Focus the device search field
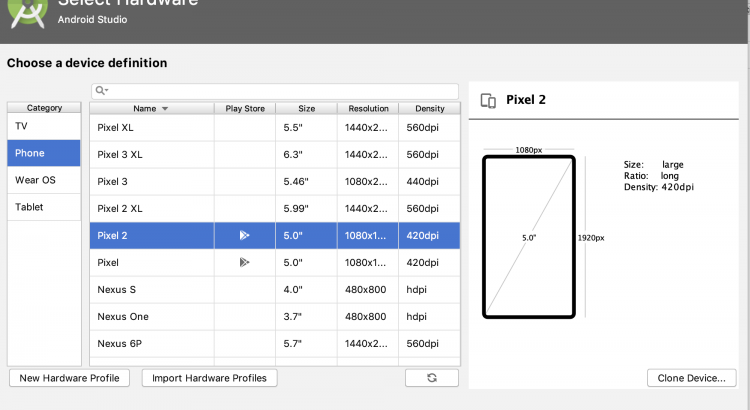750x410 pixels. tap(280, 91)
